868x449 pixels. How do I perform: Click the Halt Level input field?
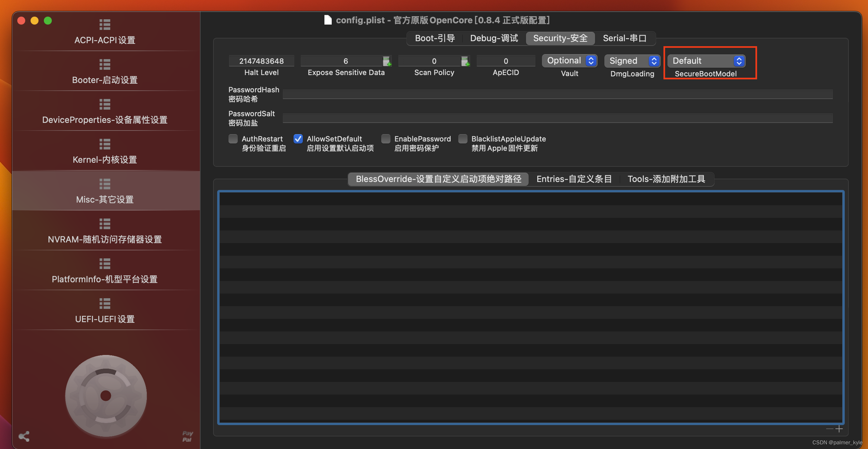[x=261, y=61]
